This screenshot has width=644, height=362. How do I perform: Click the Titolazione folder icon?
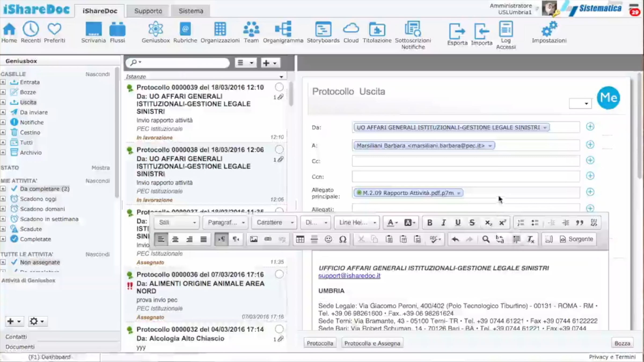tap(377, 29)
